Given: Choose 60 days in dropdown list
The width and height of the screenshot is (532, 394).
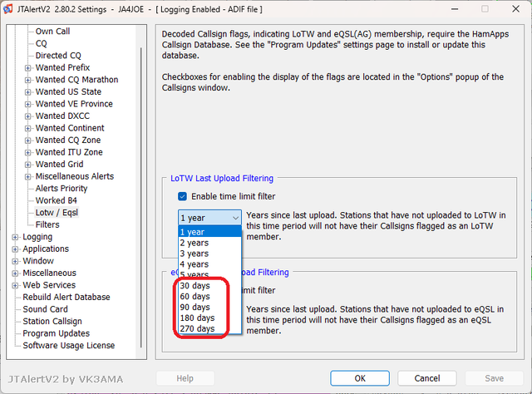Looking at the screenshot, I should pyautogui.click(x=209, y=297).
